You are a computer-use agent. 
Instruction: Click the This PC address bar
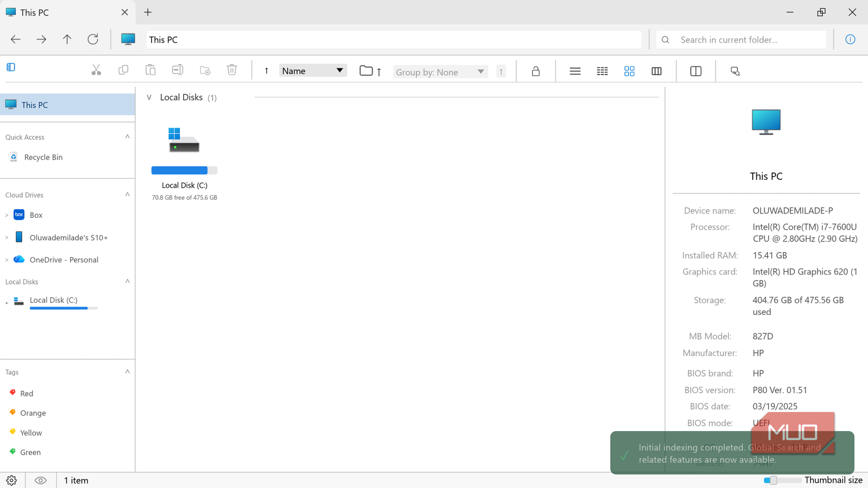tap(393, 39)
